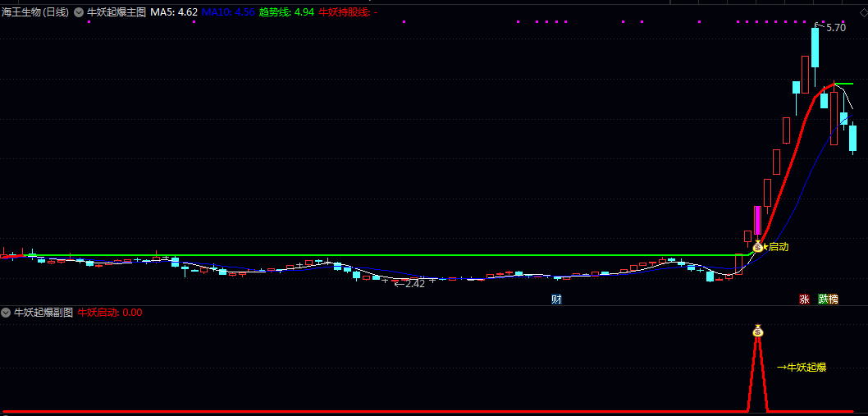Click the green 跌 marker icon
The width and height of the screenshot is (868, 416).
click(823, 299)
